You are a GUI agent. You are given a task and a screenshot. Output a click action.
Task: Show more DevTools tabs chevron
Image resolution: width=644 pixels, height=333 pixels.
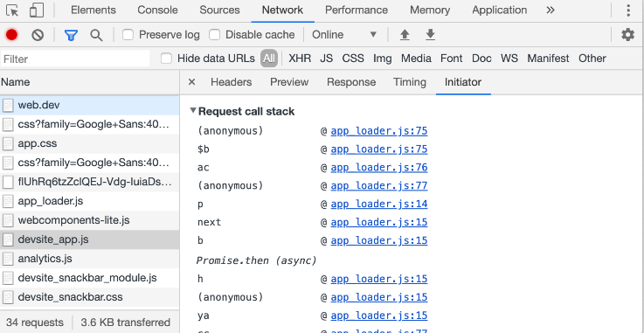(x=551, y=10)
